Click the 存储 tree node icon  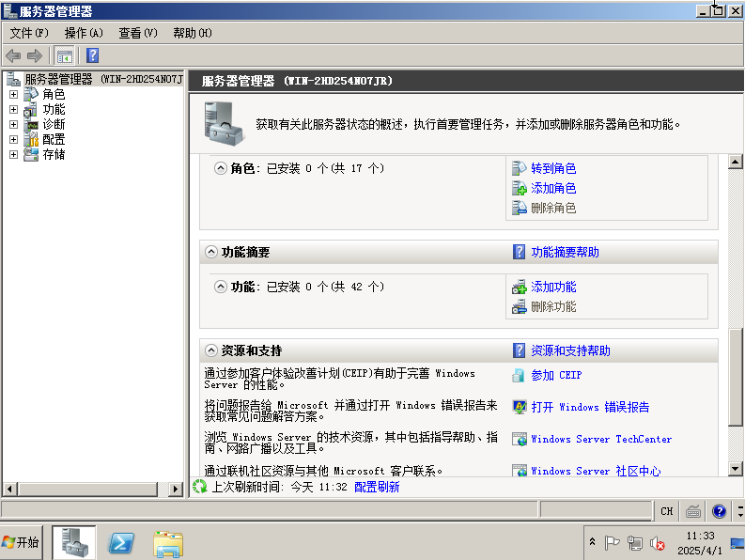pos(31,154)
